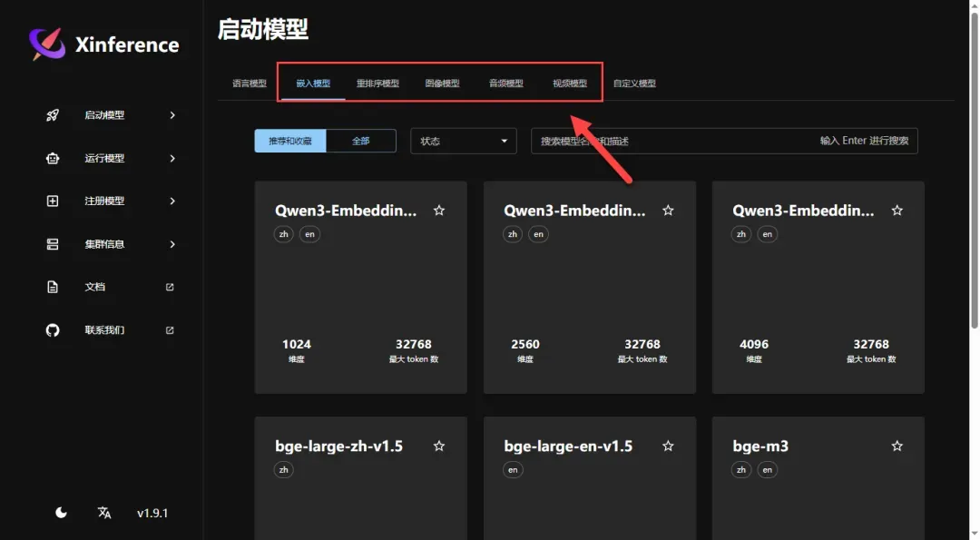This screenshot has height=540, width=980.
Task: Star the bge-m3 model
Action: coord(897,447)
